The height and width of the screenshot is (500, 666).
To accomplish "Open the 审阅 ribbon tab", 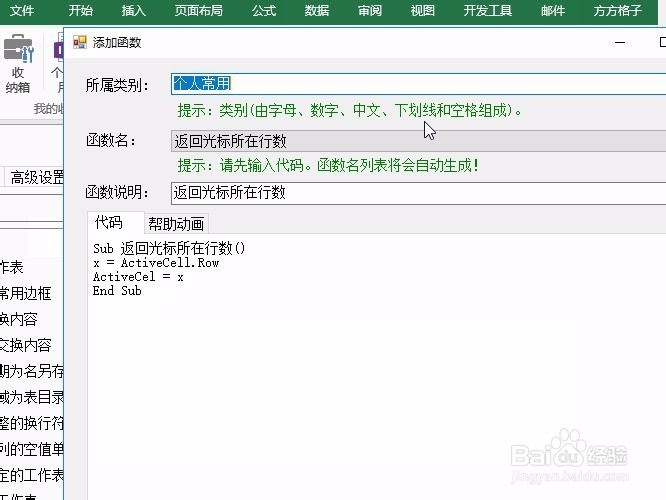I will tap(370, 10).
